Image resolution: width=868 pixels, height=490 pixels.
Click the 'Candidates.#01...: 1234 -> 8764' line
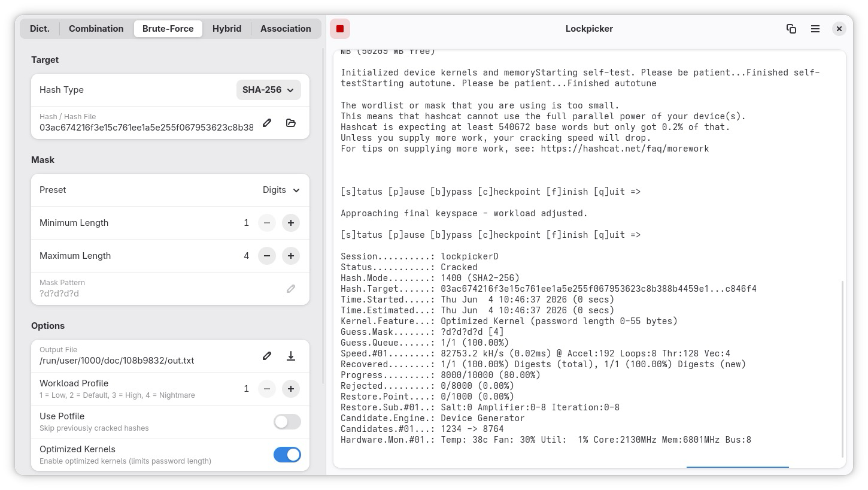coord(422,429)
